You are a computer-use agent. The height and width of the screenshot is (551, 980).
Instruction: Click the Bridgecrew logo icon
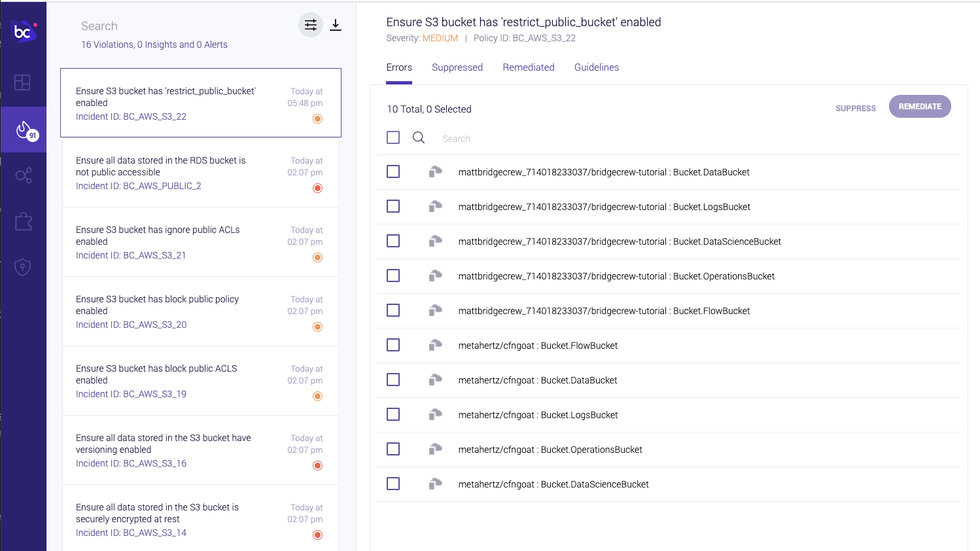[x=24, y=31]
